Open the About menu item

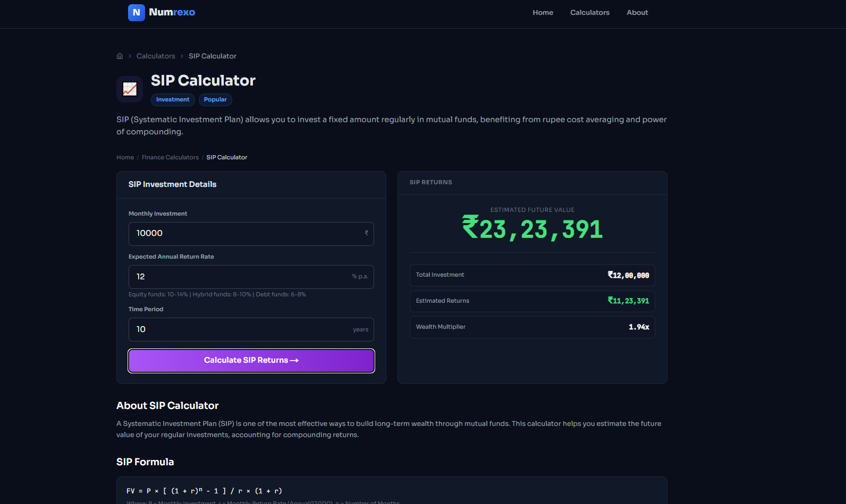coord(637,13)
